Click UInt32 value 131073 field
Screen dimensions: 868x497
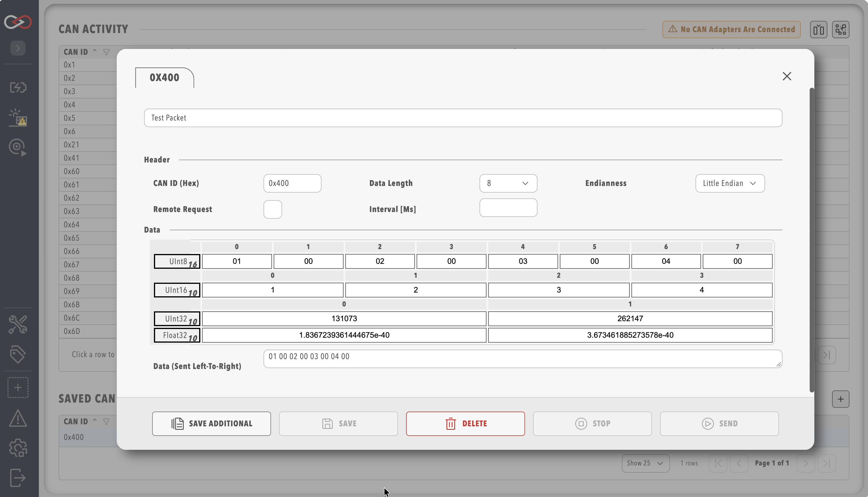pyautogui.click(x=344, y=319)
